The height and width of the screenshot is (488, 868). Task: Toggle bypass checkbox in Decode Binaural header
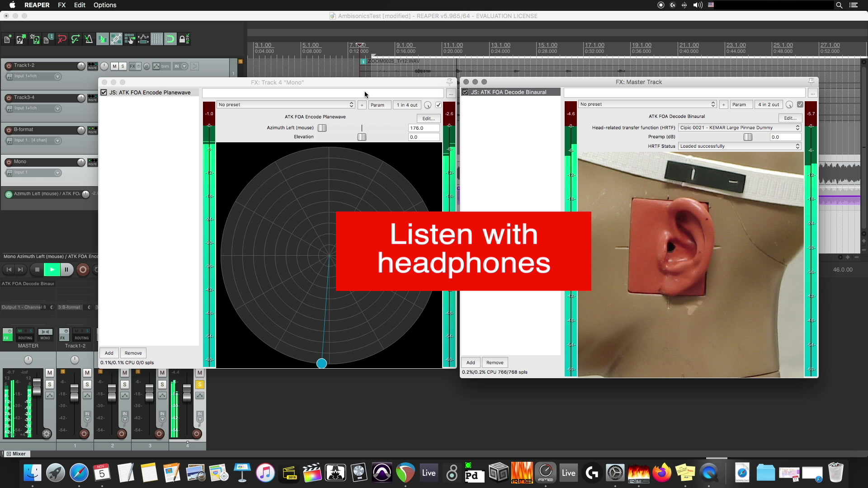coord(800,104)
